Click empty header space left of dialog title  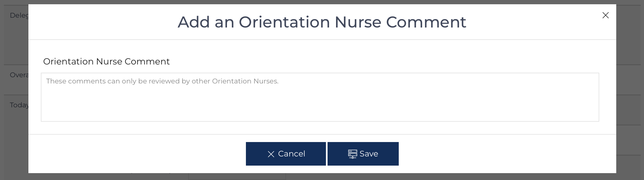(x=103, y=22)
